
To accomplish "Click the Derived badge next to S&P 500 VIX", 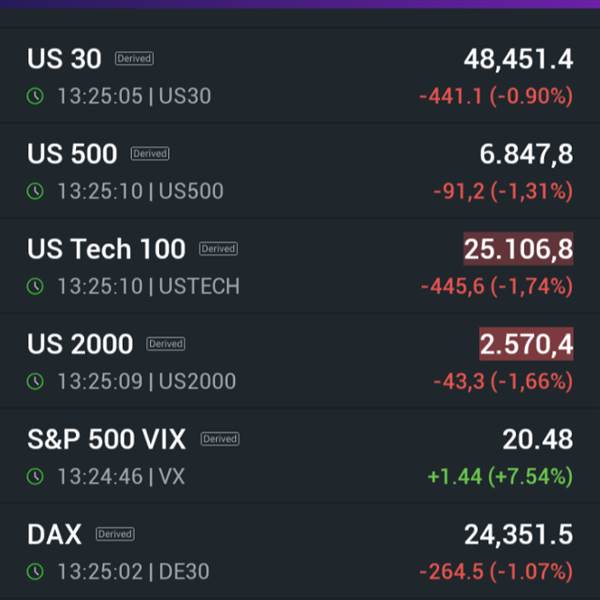I will 220,439.
